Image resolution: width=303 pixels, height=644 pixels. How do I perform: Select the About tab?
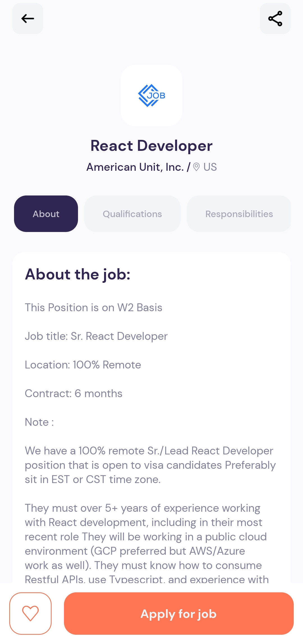pyautogui.click(x=46, y=213)
